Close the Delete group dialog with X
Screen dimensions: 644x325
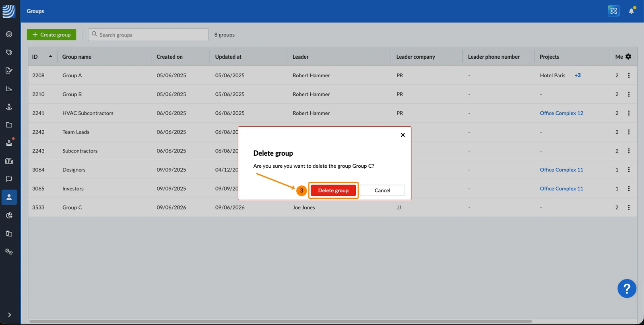coord(402,135)
